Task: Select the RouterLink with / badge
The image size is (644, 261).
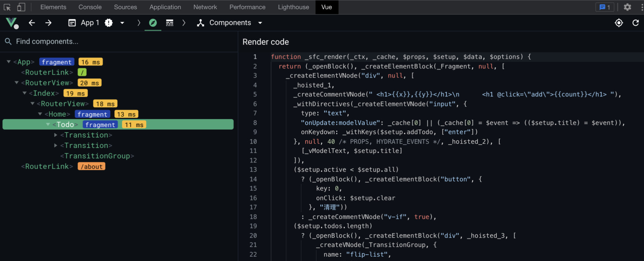Action: point(47,72)
